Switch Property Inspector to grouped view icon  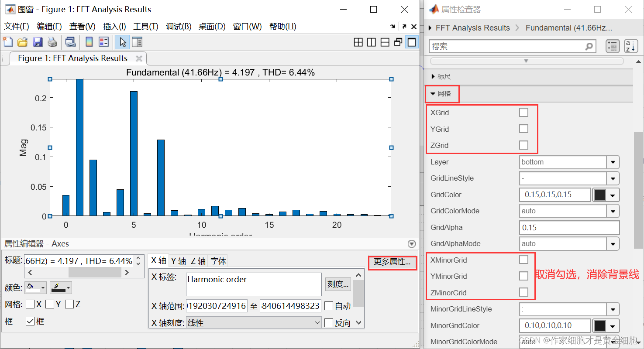tap(613, 46)
